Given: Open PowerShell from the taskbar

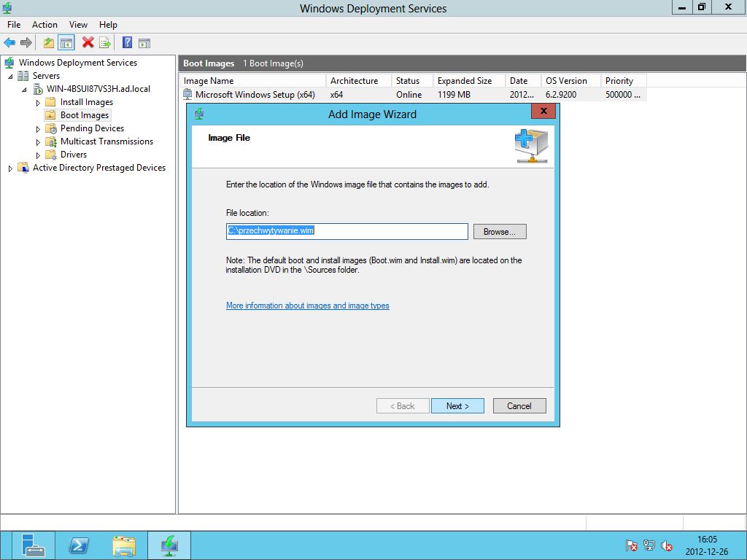Looking at the screenshot, I should (x=78, y=545).
